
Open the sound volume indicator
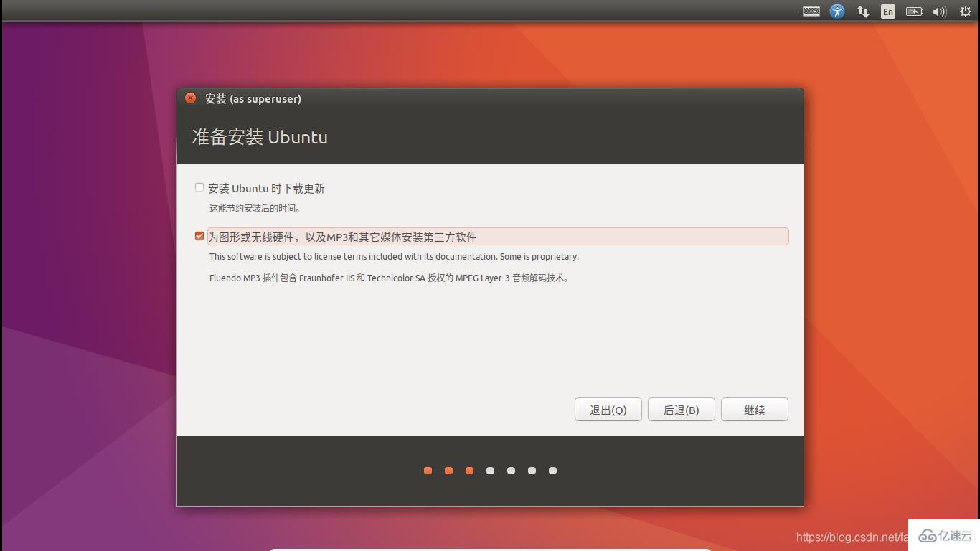[940, 11]
